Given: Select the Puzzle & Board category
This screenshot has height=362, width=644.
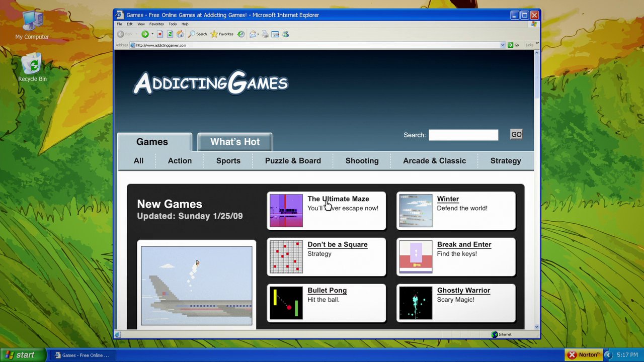Looking at the screenshot, I should coord(293,161).
